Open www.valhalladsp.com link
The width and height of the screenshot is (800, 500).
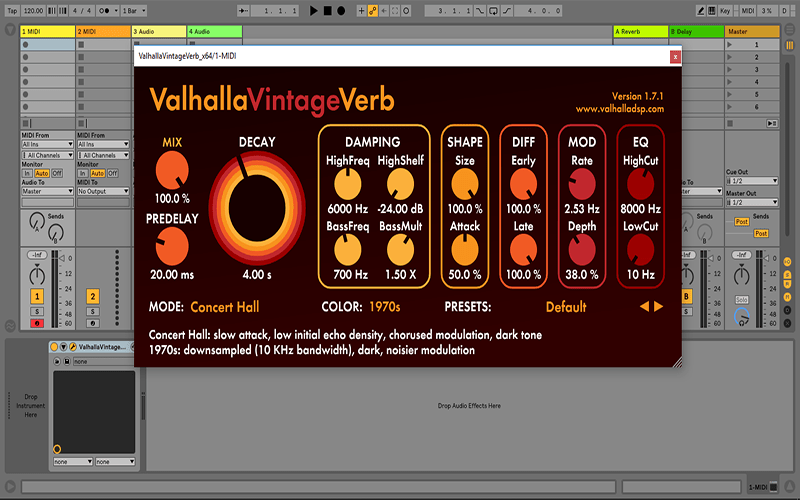tap(620, 109)
